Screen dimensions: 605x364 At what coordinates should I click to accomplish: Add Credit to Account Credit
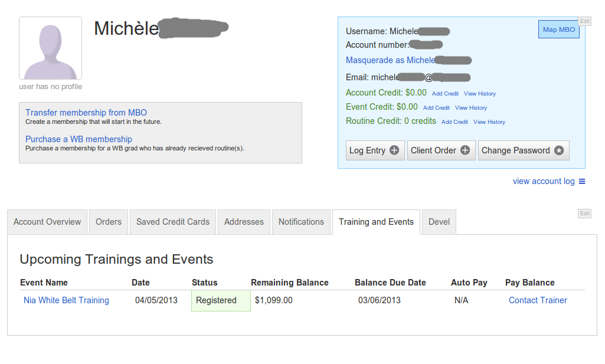(x=445, y=94)
